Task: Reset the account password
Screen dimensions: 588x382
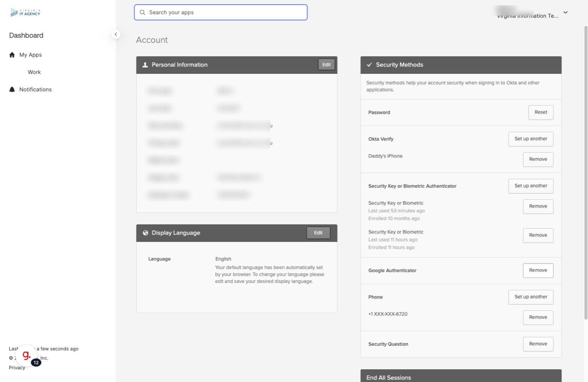Action: 541,112
